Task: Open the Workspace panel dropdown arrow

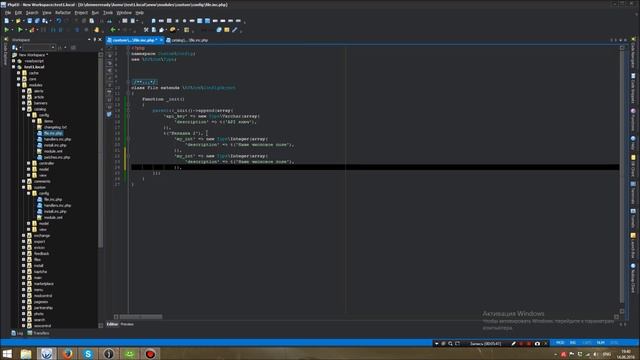Action: point(89,40)
